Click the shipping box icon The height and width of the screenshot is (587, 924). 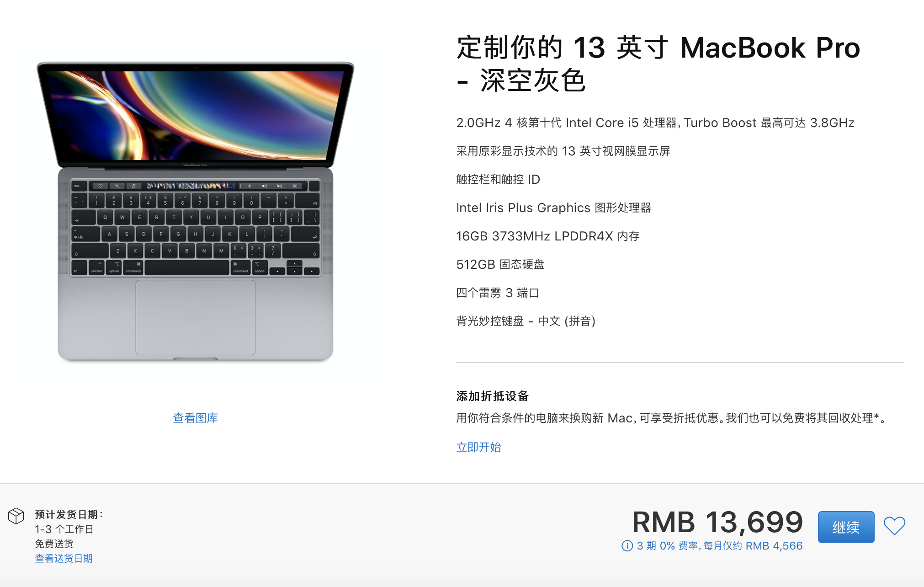point(16,516)
